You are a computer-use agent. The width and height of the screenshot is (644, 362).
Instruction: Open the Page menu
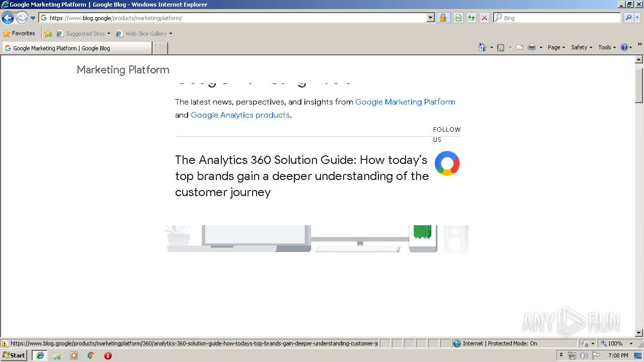click(556, 47)
